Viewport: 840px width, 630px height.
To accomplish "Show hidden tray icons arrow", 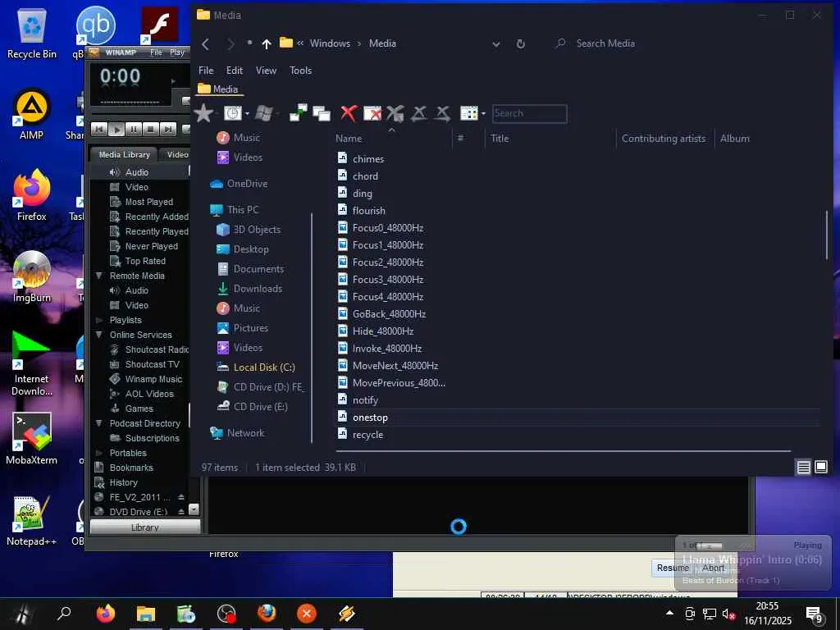I will click(669, 613).
